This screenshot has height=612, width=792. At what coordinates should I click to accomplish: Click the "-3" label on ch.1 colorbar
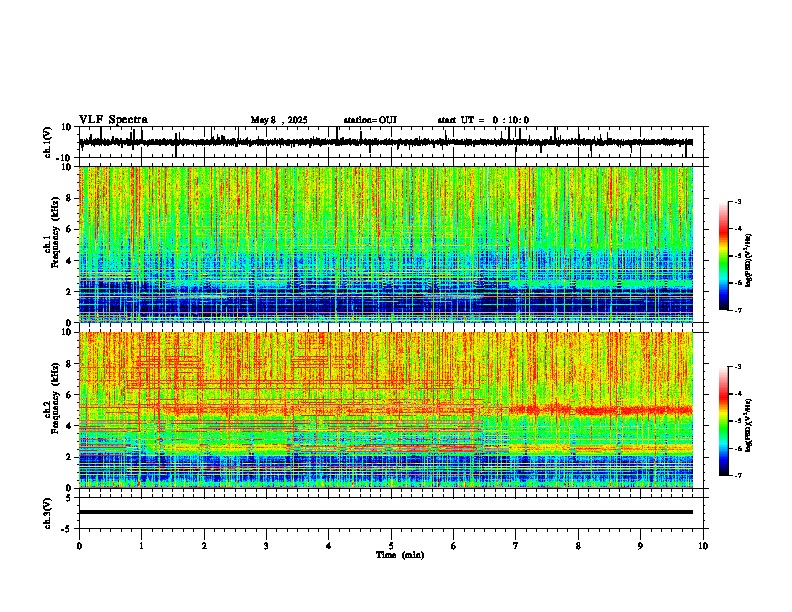point(737,202)
